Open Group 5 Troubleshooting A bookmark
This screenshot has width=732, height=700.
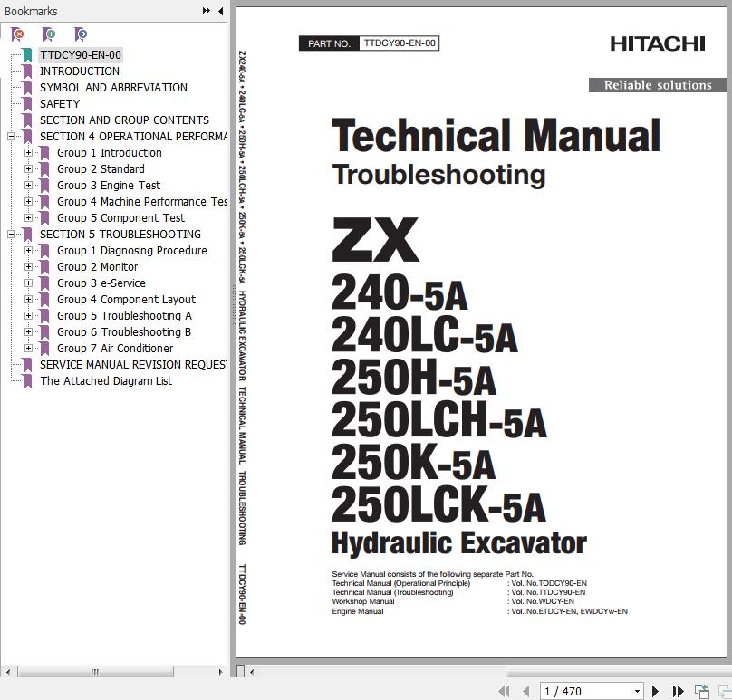(124, 316)
